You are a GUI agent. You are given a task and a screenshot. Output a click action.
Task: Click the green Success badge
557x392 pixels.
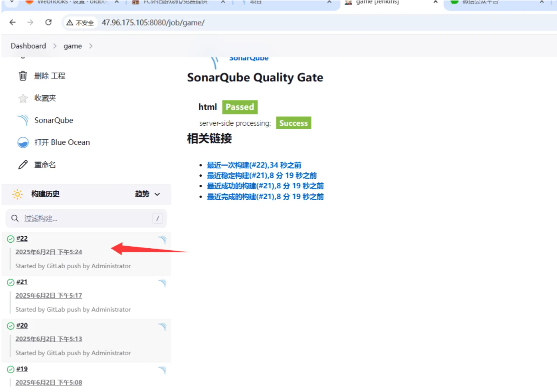tap(293, 123)
